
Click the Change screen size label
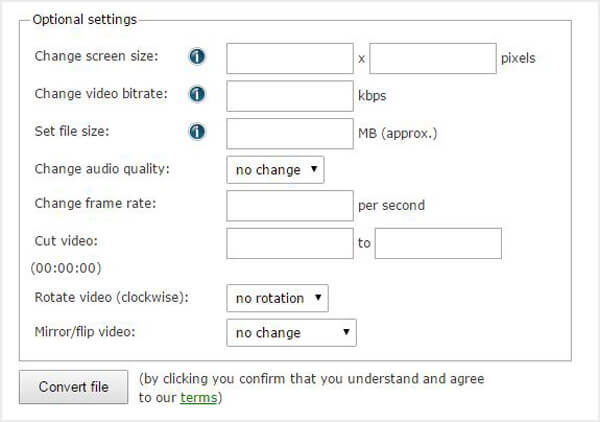coord(96,57)
